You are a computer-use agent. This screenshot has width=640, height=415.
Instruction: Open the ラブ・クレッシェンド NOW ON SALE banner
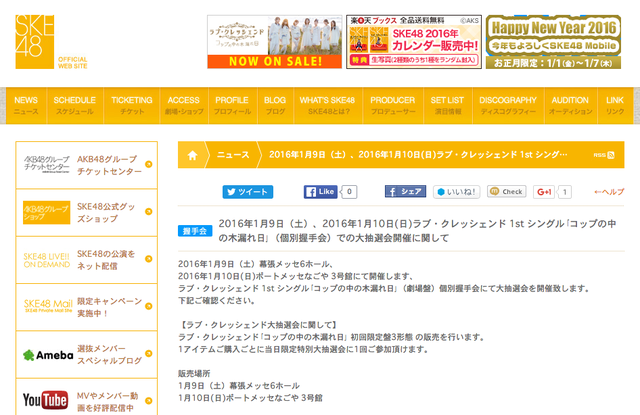tap(275, 42)
